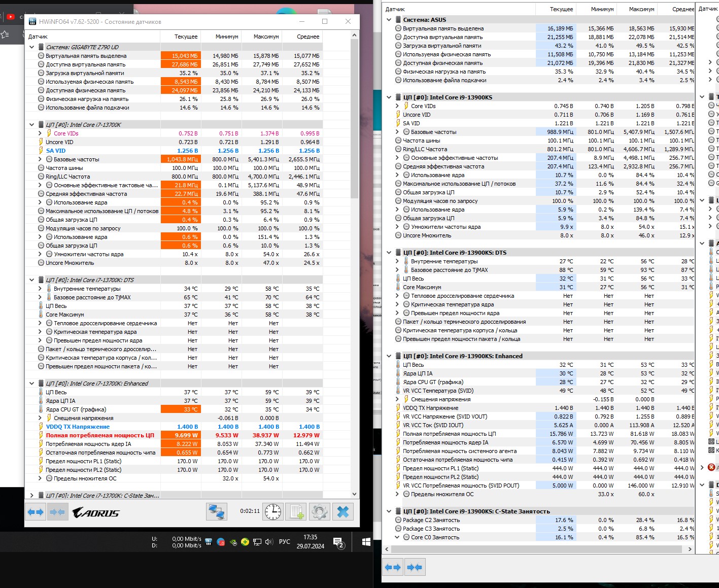Click the clock icon next to 0:02:11

[273, 512]
